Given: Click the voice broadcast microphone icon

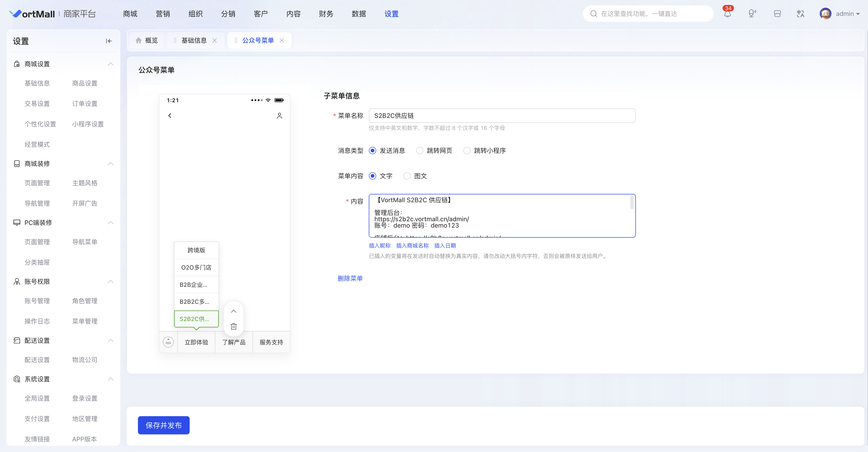Looking at the screenshot, I should tap(752, 14).
